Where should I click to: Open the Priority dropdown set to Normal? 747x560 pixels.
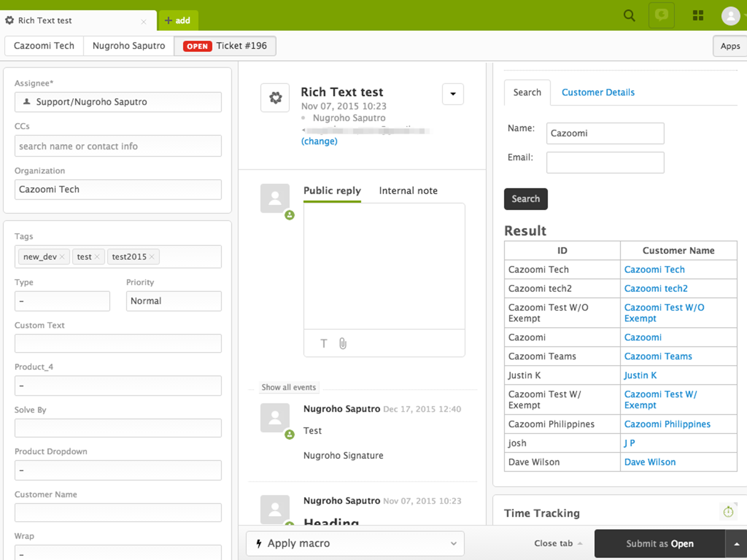(x=174, y=301)
